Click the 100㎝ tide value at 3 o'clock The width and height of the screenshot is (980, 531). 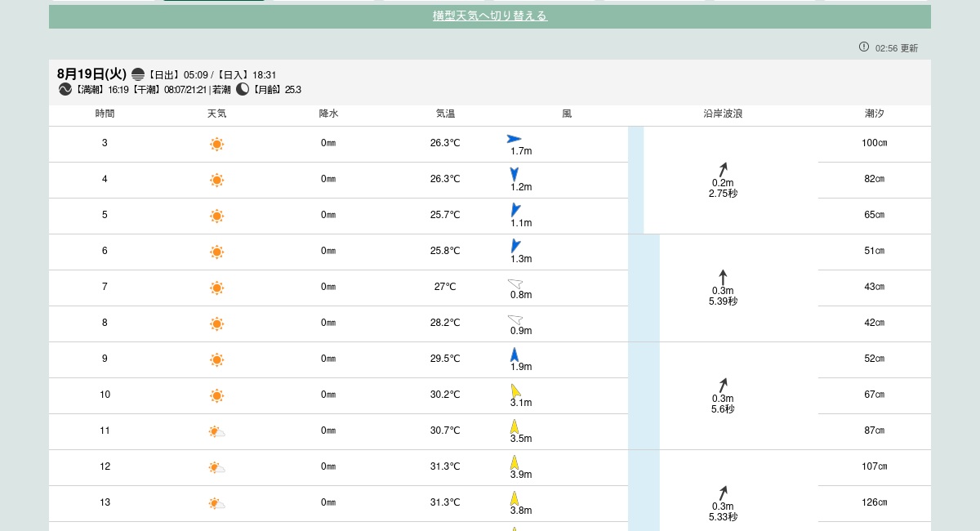click(x=875, y=144)
